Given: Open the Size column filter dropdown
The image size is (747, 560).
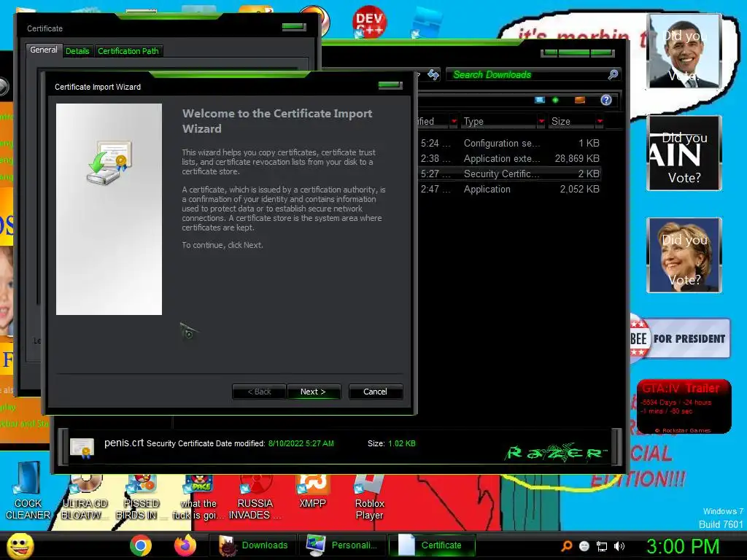Looking at the screenshot, I should [x=600, y=122].
